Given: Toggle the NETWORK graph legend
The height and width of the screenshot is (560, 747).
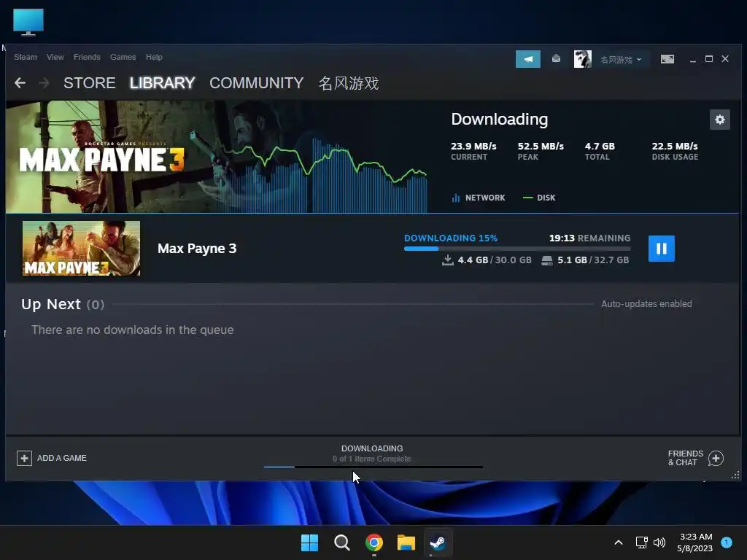Looking at the screenshot, I should click(479, 198).
